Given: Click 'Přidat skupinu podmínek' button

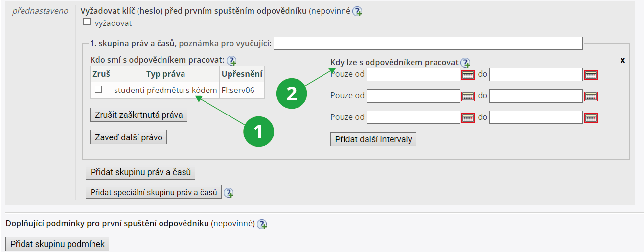Looking at the screenshot, I should pos(57,244).
